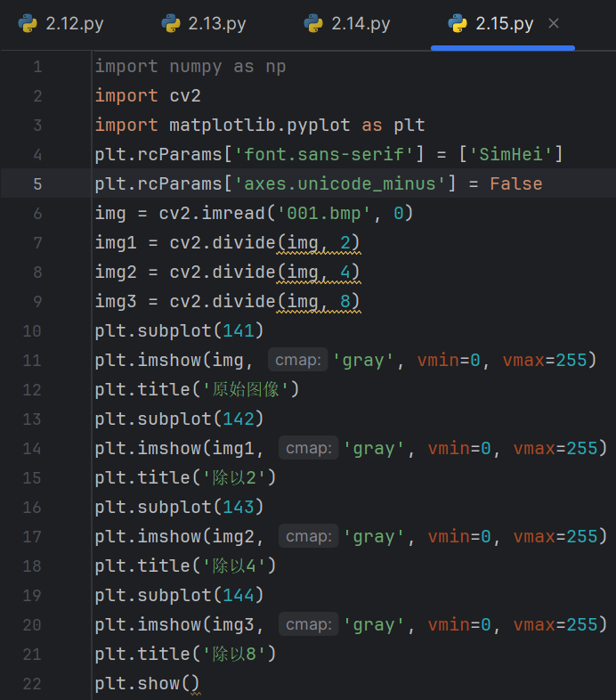Click the Python icon on 2.13.py tab

pyautogui.click(x=171, y=23)
